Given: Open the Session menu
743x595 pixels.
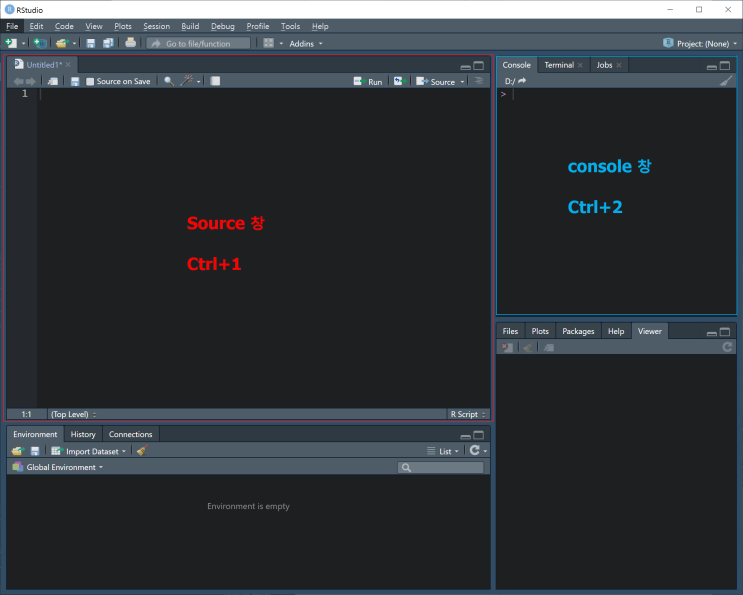Looking at the screenshot, I should click(156, 27).
